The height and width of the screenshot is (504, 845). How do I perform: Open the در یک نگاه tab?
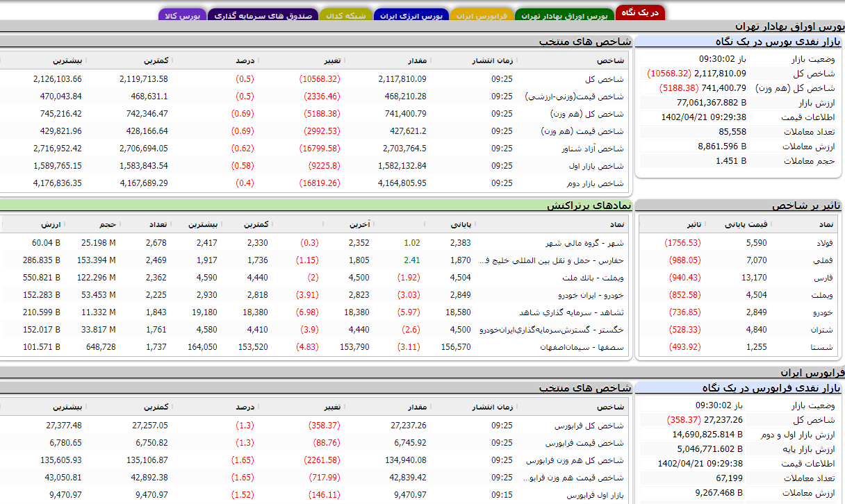[x=640, y=12]
